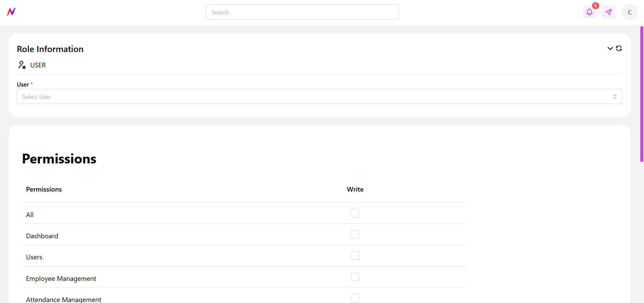Check the Dashboard write permission box

click(355, 235)
